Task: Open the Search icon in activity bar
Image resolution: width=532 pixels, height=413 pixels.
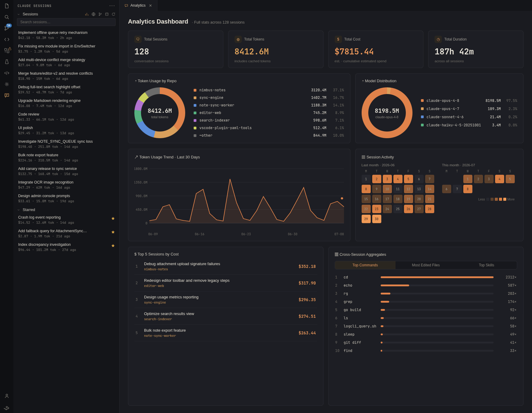Action: click(x=7, y=17)
